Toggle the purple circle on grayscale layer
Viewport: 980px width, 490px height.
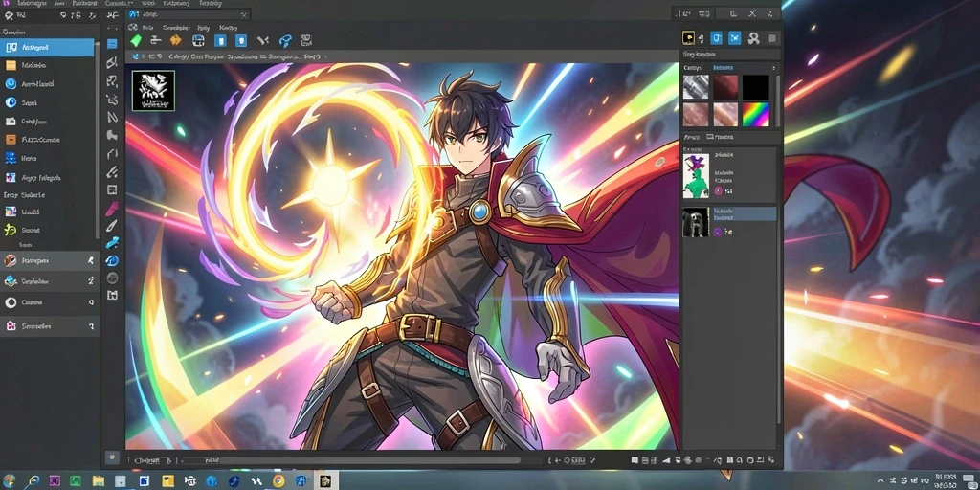[718, 232]
